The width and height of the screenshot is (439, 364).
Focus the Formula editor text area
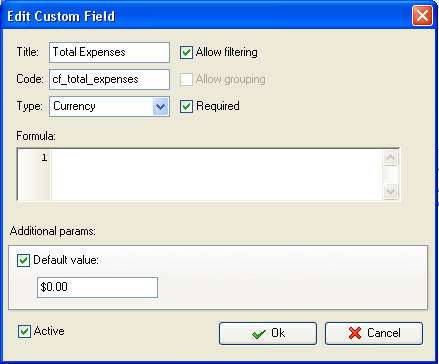click(x=217, y=174)
